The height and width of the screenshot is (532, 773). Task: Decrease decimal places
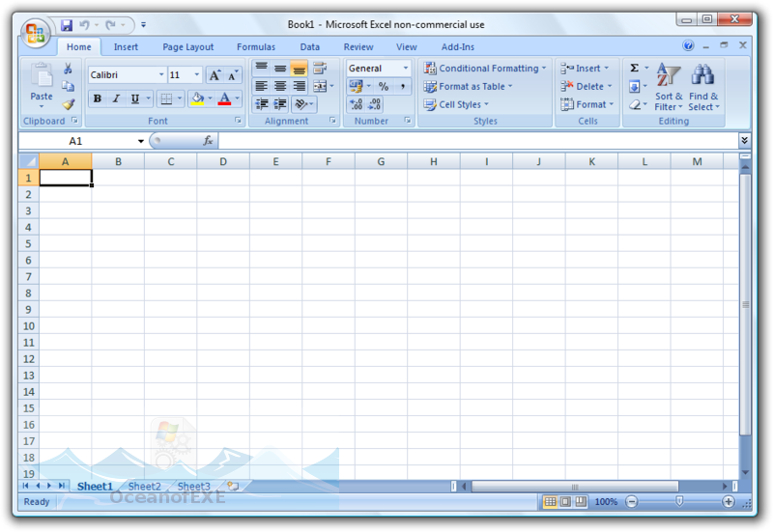tap(375, 104)
